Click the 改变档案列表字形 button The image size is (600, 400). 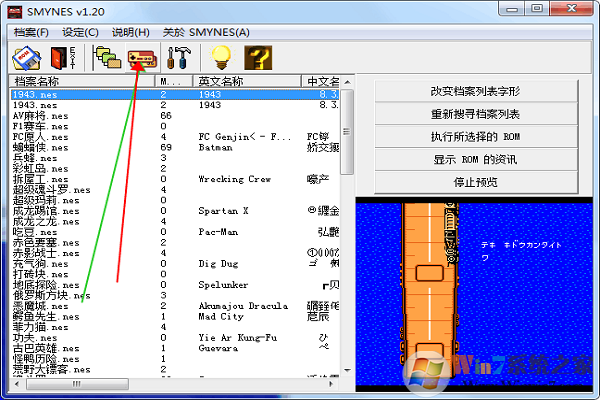click(474, 91)
